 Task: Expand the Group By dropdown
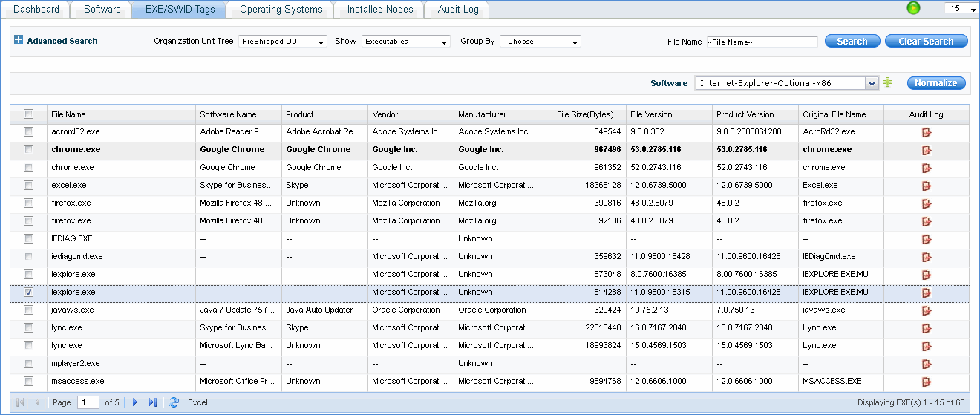tap(540, 42)
